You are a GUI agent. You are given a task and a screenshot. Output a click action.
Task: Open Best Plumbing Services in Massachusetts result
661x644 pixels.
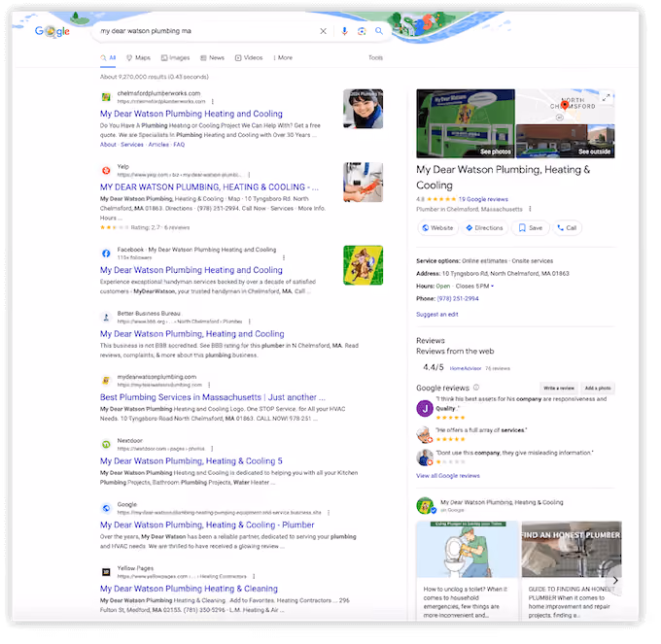click(x=213, y=397)
